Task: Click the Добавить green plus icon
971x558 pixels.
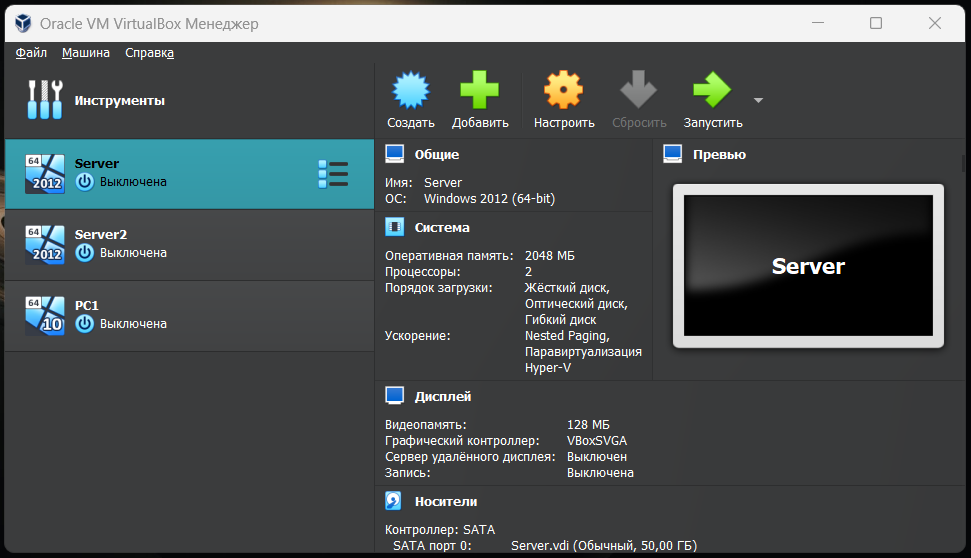Action: click(x=479, y=90)
